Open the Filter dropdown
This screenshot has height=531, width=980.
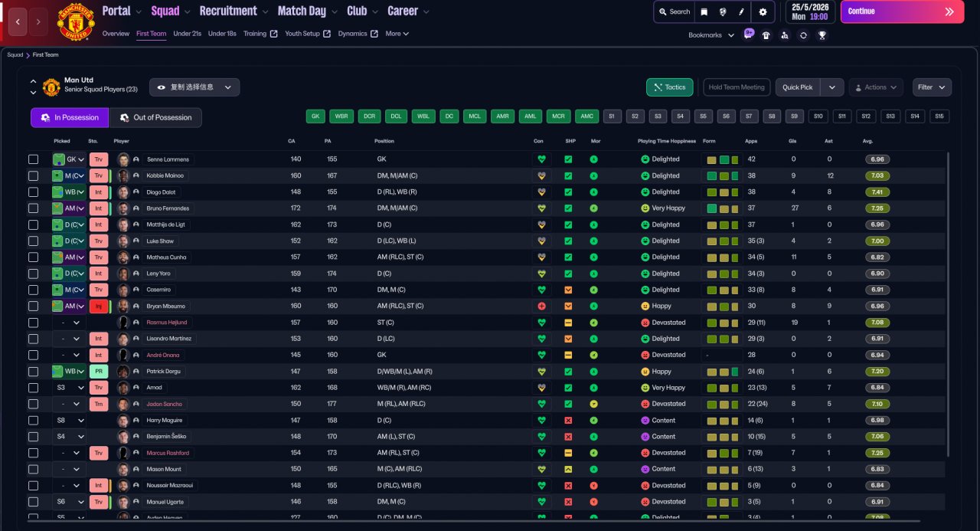pos(932,87)
